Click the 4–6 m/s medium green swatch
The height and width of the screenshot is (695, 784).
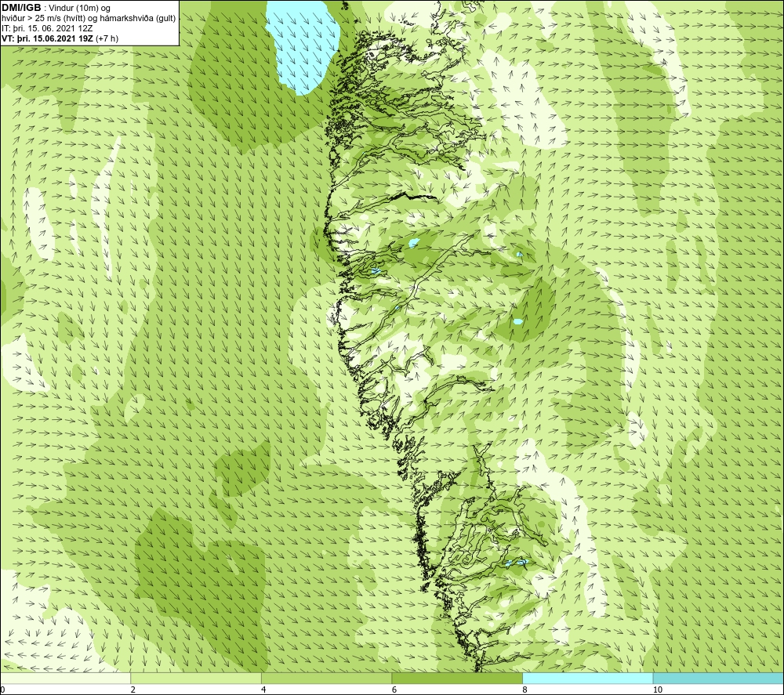[x=326, y=678]
